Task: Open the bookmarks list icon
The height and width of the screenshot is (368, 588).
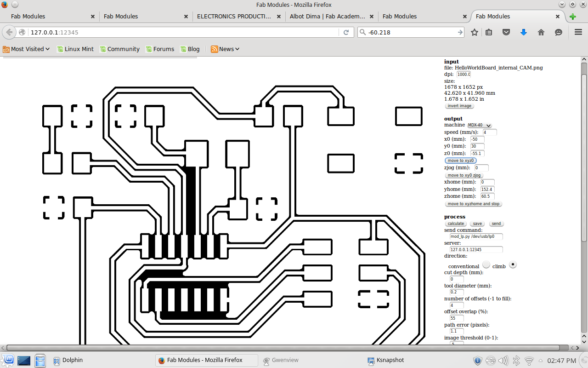Action: (x=489, y=32)
